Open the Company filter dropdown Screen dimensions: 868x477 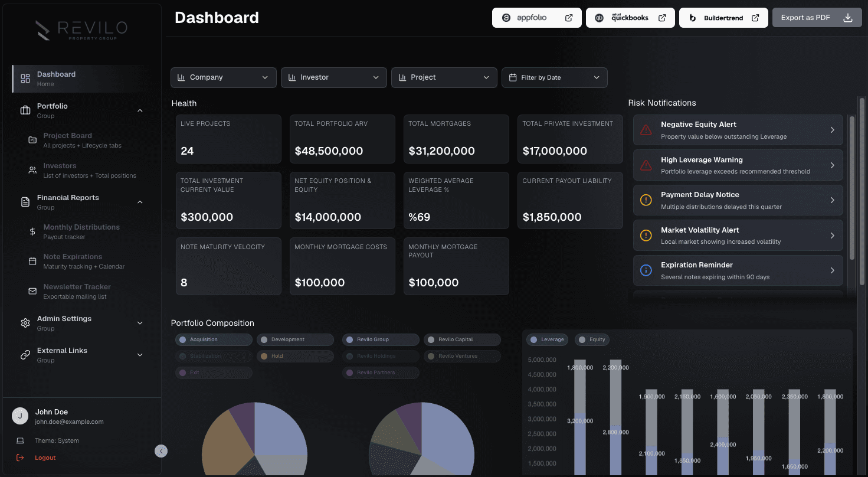[224, 77]
